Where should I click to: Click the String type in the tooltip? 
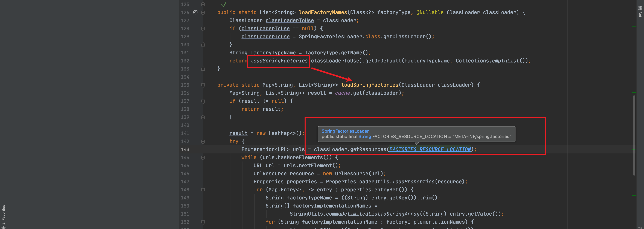click(x=365, y=136)
